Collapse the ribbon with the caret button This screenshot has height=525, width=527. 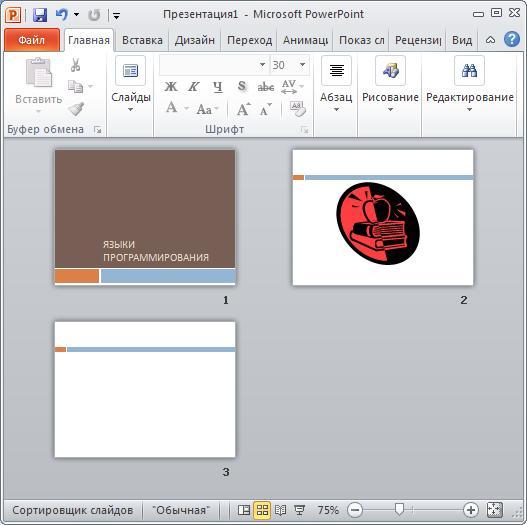tap(490, 40)
